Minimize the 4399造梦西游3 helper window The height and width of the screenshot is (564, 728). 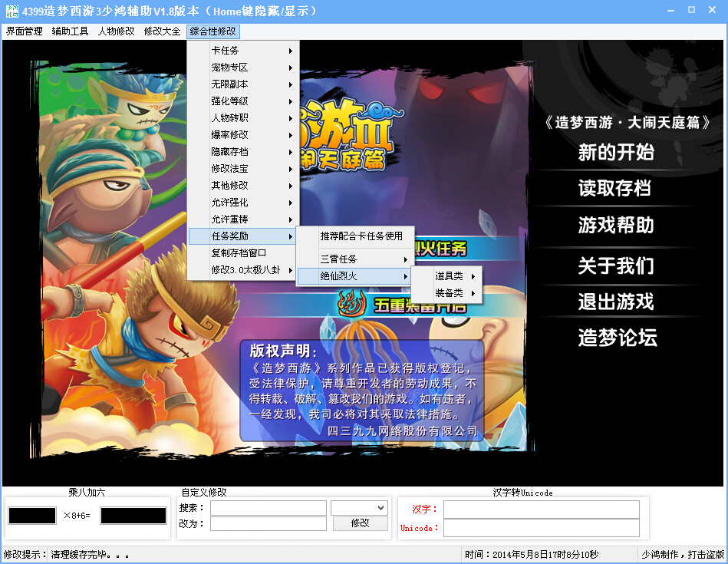(x=670, y=10)
